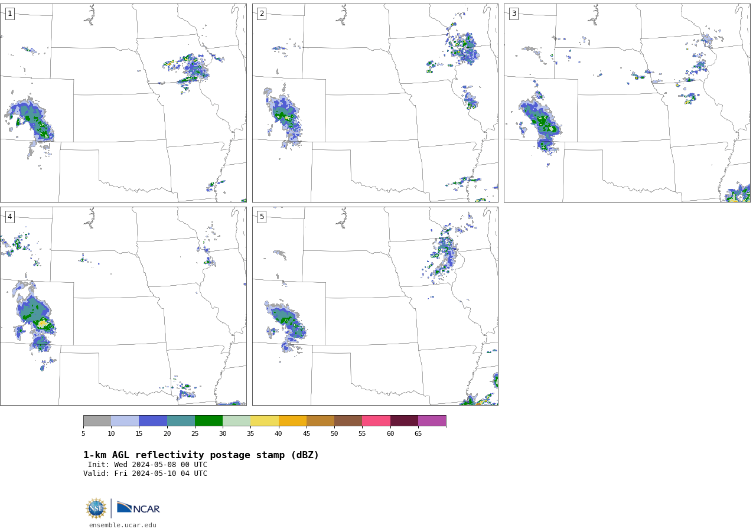This screenshot has width=756, height=532.
Task: Click the '5' label on fifth panel
Action: [262, 217]
